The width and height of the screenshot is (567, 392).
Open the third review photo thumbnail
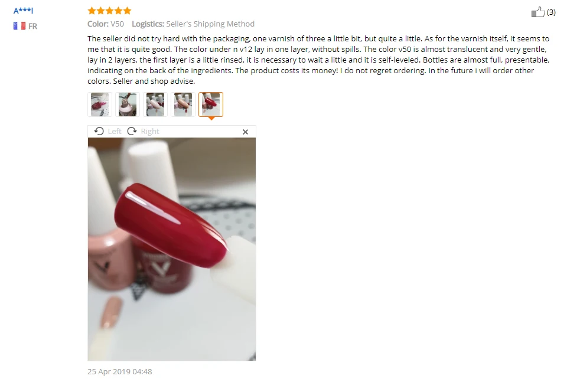[155, 104]
